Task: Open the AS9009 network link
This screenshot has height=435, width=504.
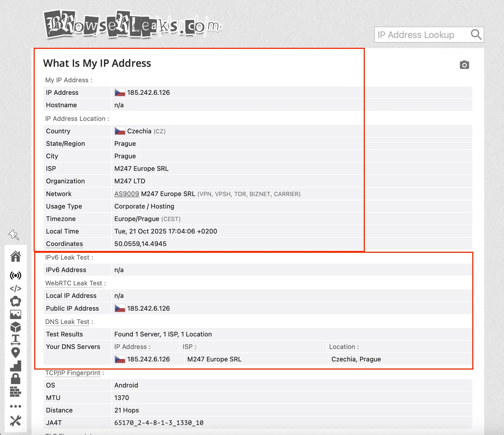Action: pos(126,194)
